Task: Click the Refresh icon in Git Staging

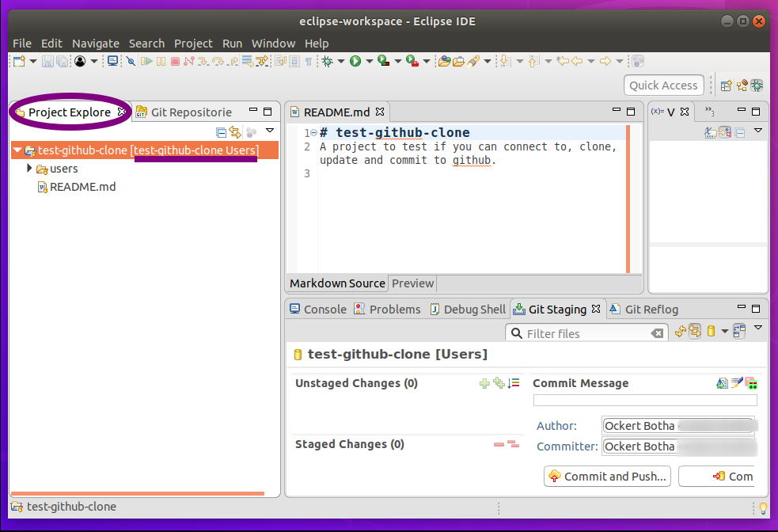Action: (680, 332)
